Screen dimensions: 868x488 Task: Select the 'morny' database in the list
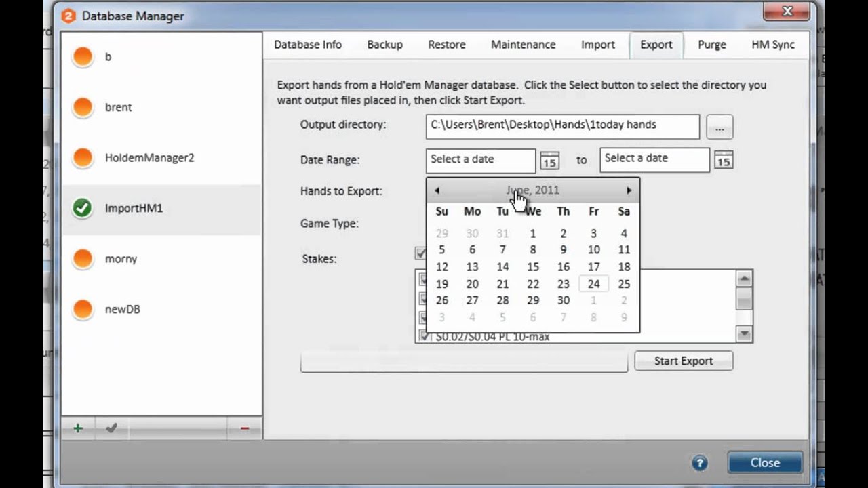coord(161,259)
